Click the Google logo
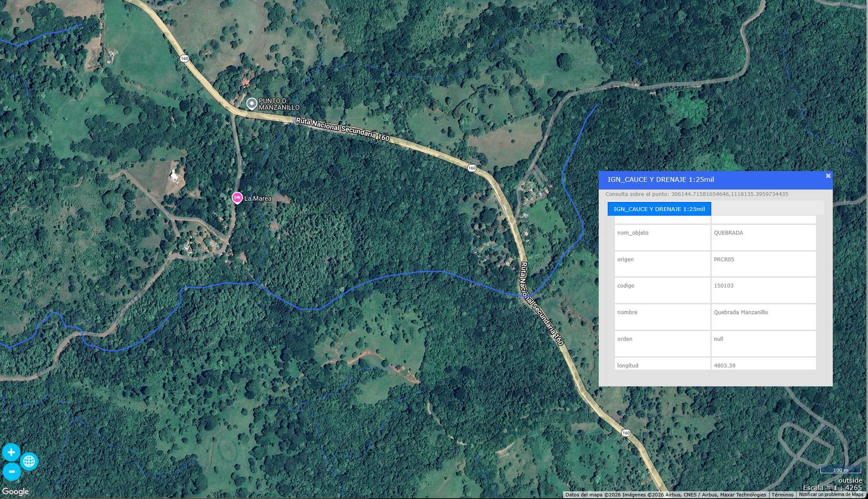 click(x=15, y=492)
